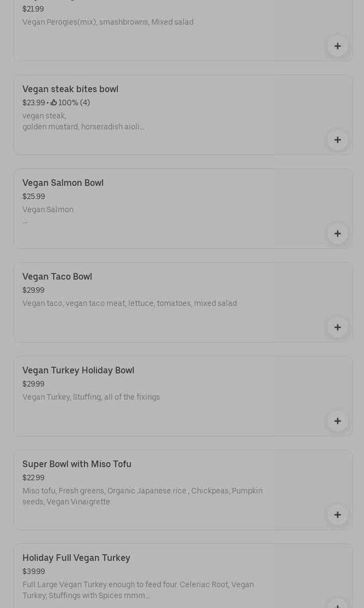Screen dimensions: 364x608
Task: Tap plus icon on Vegan Turkey Holiday Bowl
Action: pos(337,421)
